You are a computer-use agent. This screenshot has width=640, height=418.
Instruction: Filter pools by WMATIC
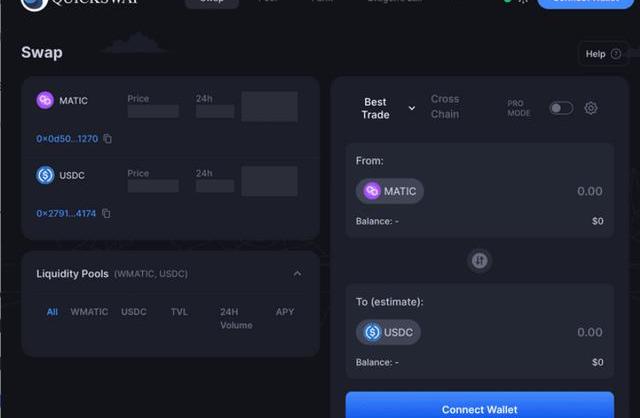pyautogui.click(x=89, y=312)
